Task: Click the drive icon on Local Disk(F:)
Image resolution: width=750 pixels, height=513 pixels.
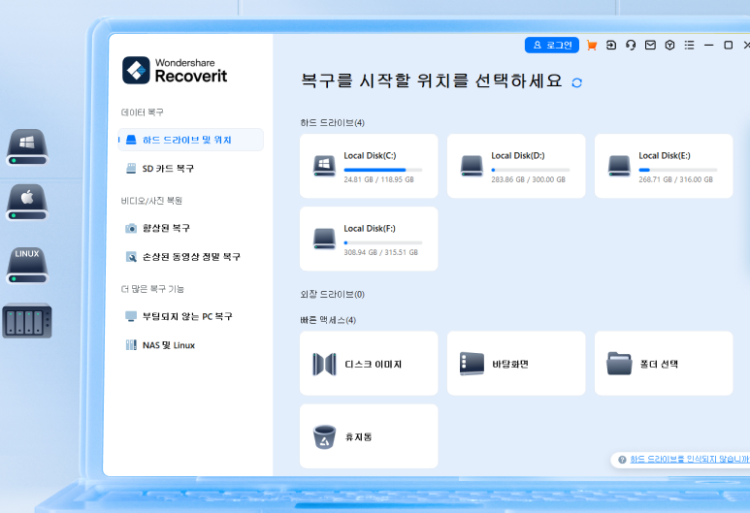Action: click(324, 239)
